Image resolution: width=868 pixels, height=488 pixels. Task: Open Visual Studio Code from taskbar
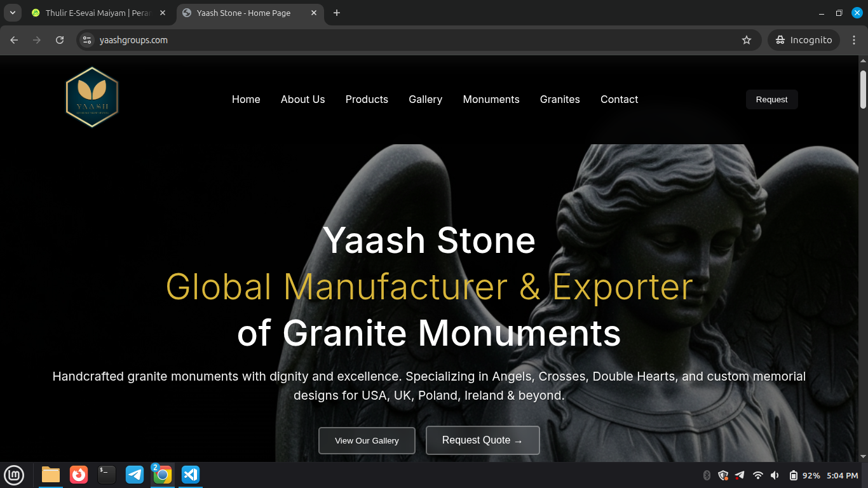[191, 475]
